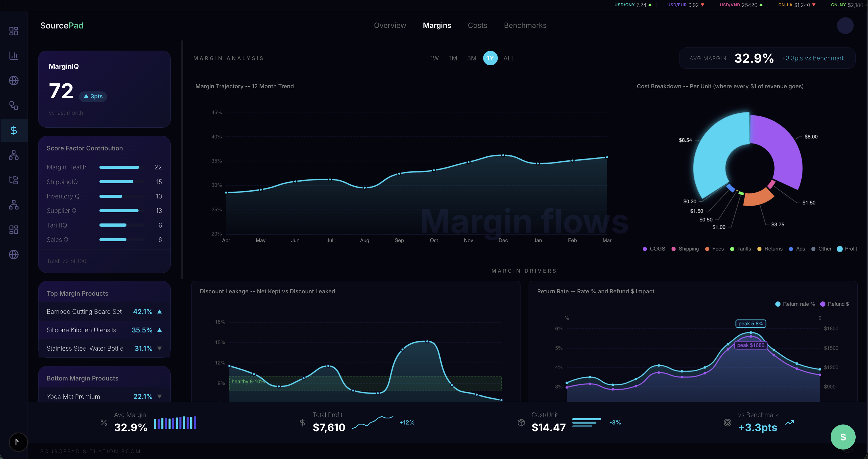Click the Margin Health score bar
The image size is (868, 459).
coord(119,167)
